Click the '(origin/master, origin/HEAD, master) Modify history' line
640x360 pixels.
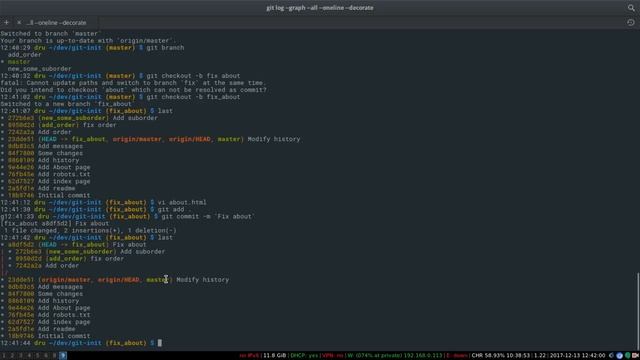point(115,280)
